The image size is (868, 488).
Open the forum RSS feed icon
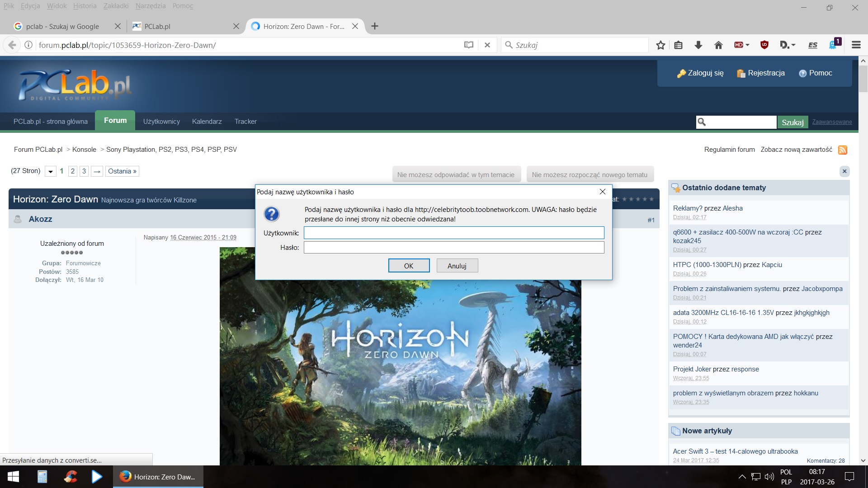click(843, 150)
